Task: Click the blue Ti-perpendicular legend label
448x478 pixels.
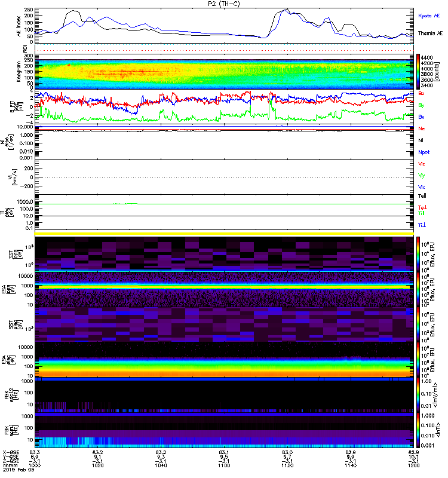Action: (x=422, y=225)
